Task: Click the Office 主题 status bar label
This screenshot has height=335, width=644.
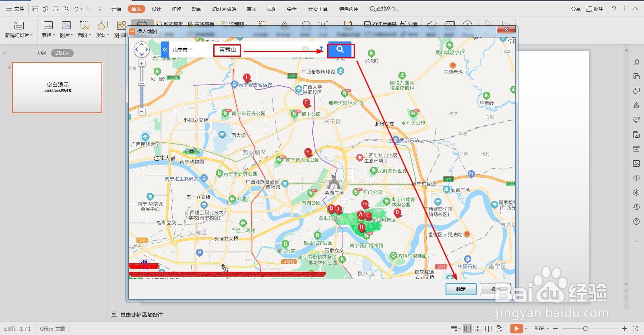Action: pyautogui.click(x=52, y=329)
